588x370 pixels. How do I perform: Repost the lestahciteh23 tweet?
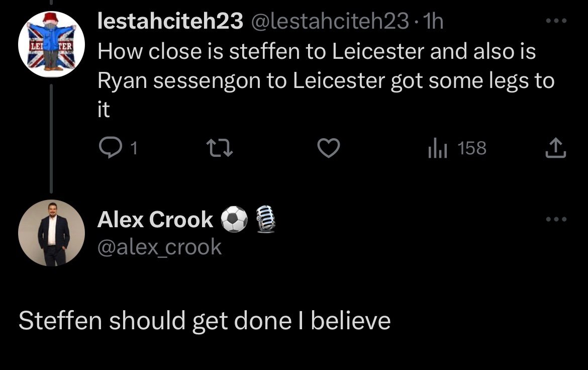[x=220, y=148]
